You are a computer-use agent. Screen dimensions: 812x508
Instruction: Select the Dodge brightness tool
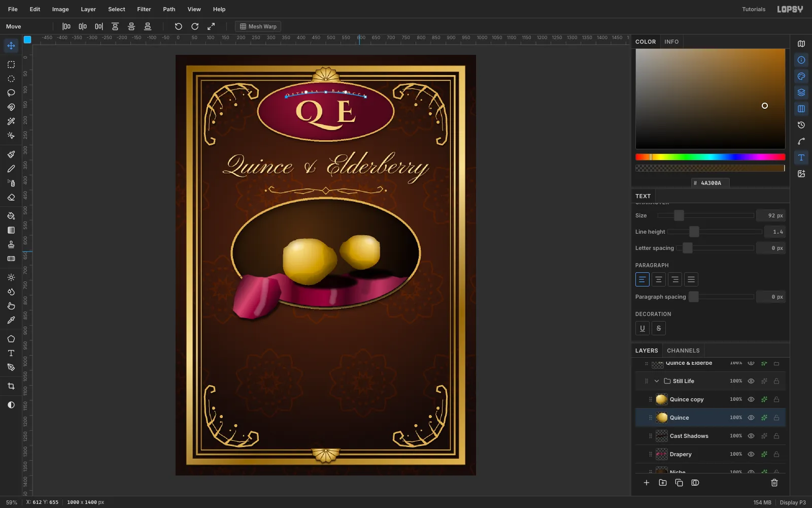(x=11, y=277)
